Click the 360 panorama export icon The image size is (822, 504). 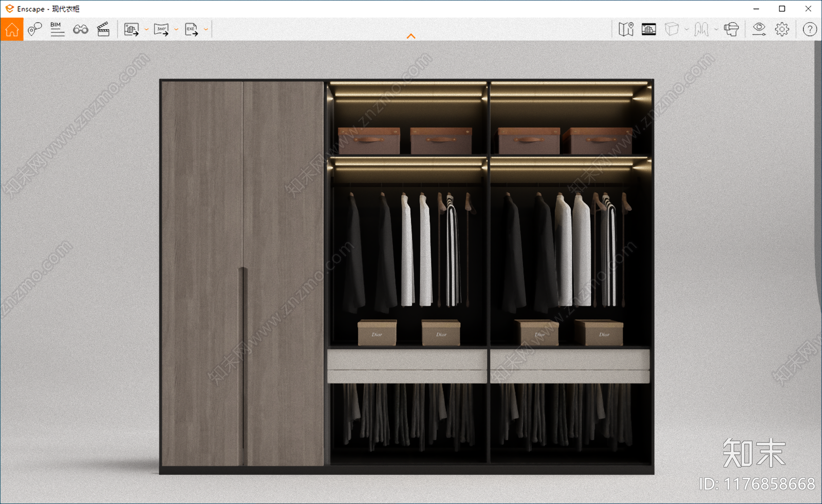click(161, 29)
